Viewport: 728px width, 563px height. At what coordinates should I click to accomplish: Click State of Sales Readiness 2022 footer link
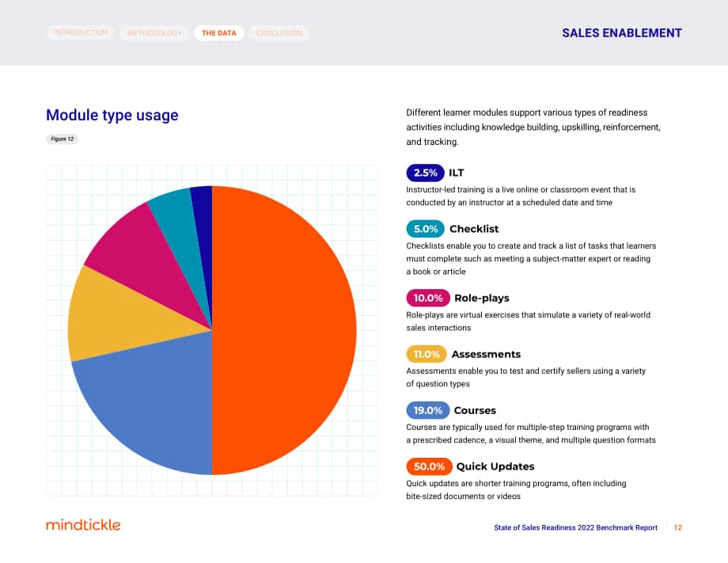point(575,527)
